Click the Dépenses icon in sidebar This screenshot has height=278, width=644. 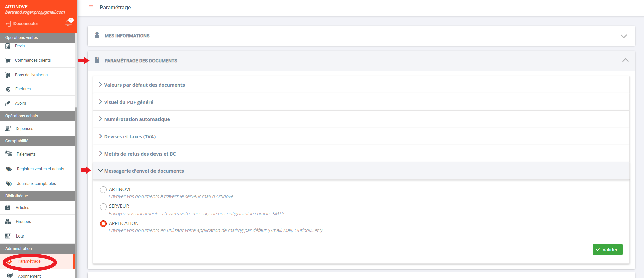[8, 128]
